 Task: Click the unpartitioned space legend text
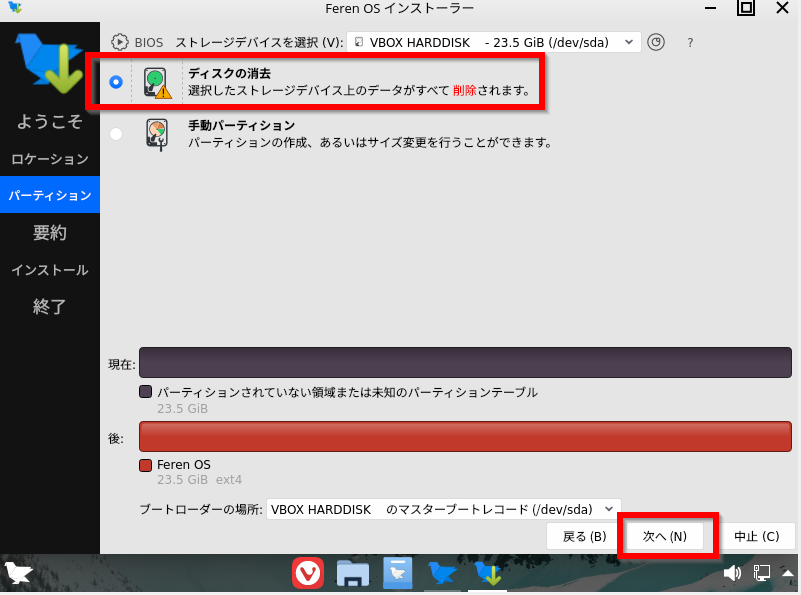[347, 392]
